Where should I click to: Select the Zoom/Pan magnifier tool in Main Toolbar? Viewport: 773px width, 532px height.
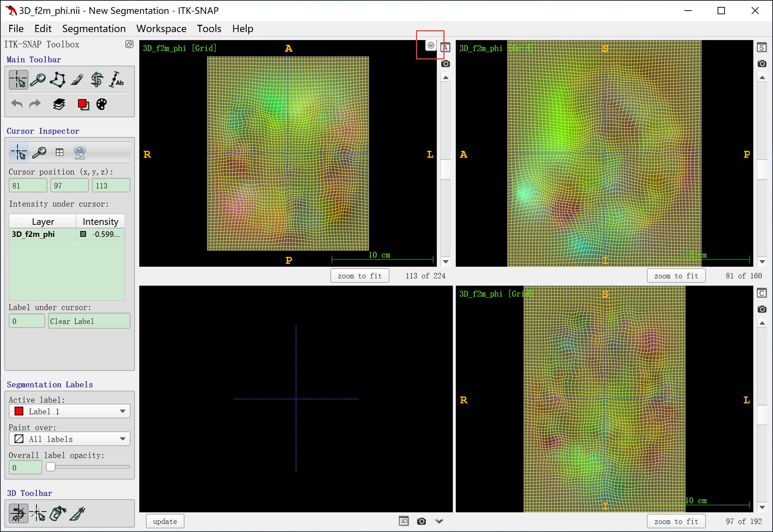click(x=38, y=80)
